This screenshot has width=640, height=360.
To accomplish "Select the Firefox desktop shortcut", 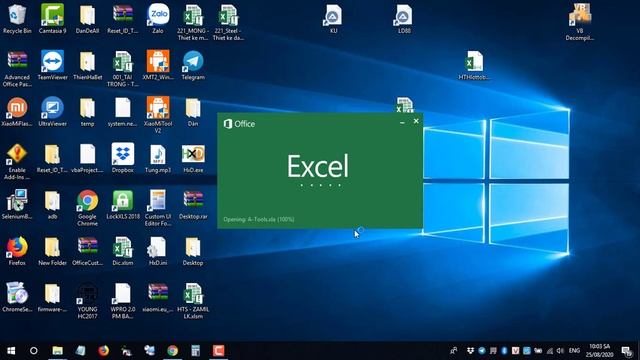I will (x=17, y=251).
